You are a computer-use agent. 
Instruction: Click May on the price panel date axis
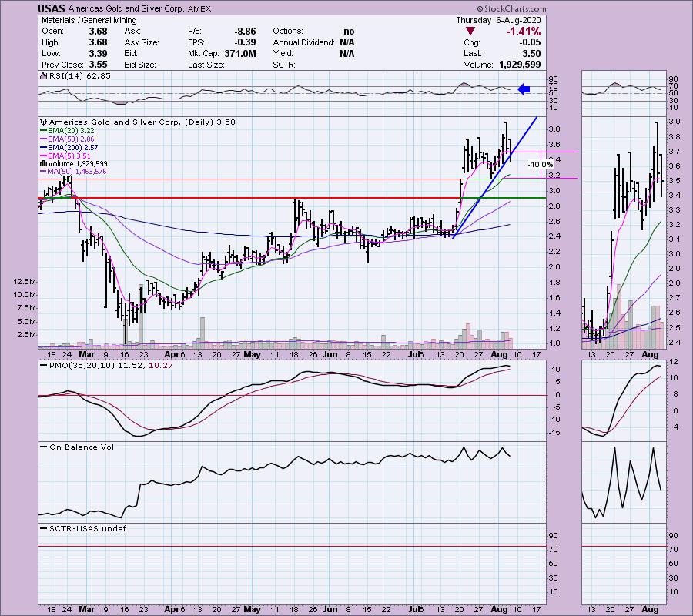coord(253,354)
